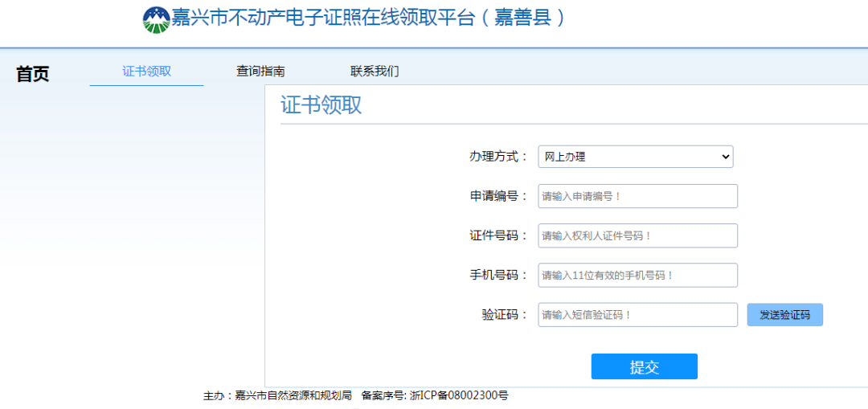The height and width of the screenshot is (409, 868).
Task: Submit the form with 提交 button
Action: click(644, 366)
